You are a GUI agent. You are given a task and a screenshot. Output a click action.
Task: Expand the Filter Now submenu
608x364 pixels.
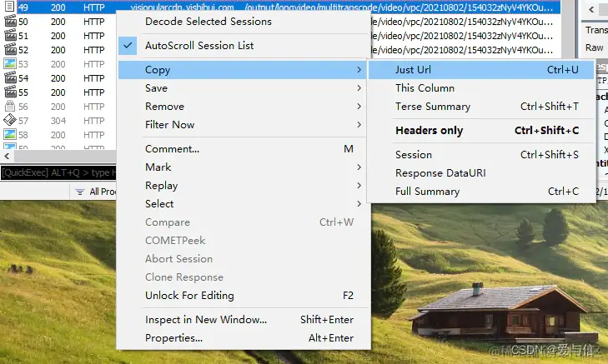[243, 125]
